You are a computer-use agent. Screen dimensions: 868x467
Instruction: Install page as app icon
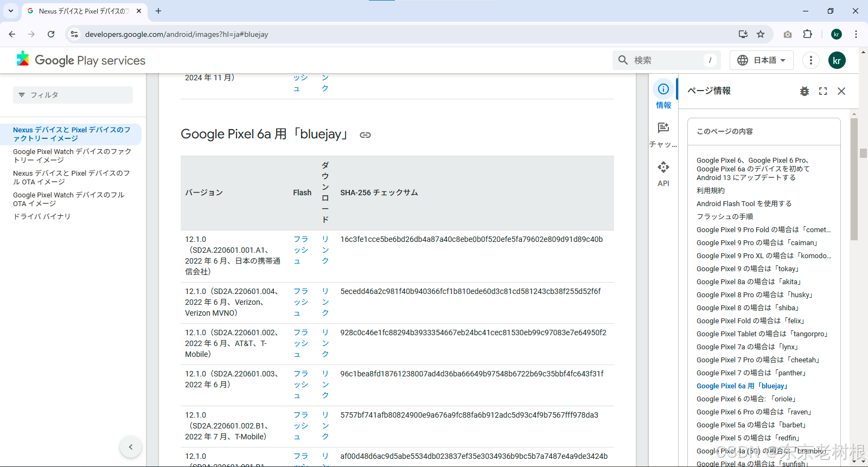click(743, 34)
